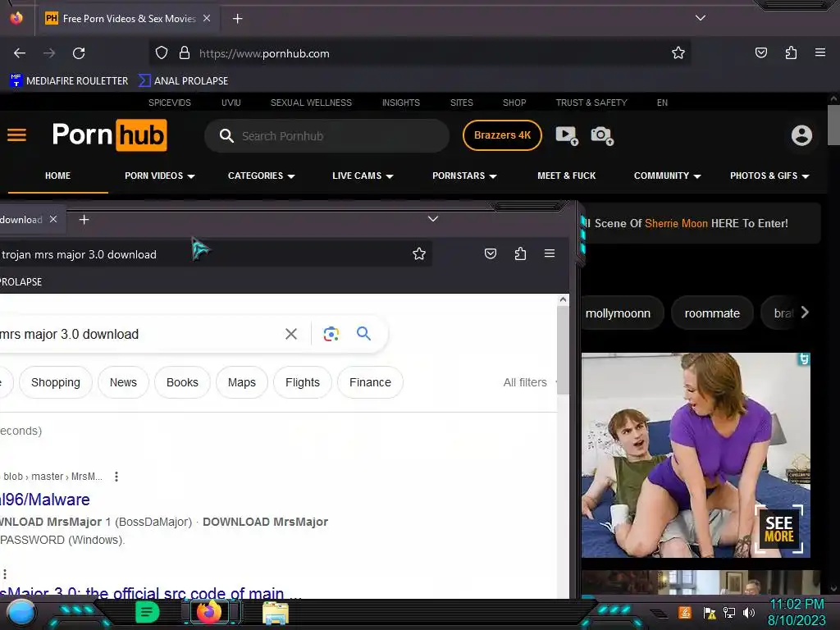The image size is (840, 630).
Task: Close the front window's download tab
Action: pos(53,219)
